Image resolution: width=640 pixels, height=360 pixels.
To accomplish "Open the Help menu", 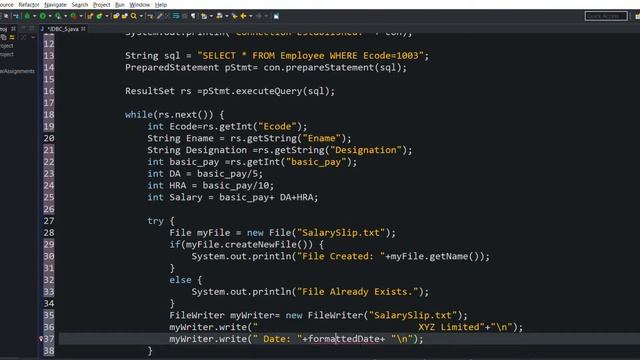I will (161, 5).
